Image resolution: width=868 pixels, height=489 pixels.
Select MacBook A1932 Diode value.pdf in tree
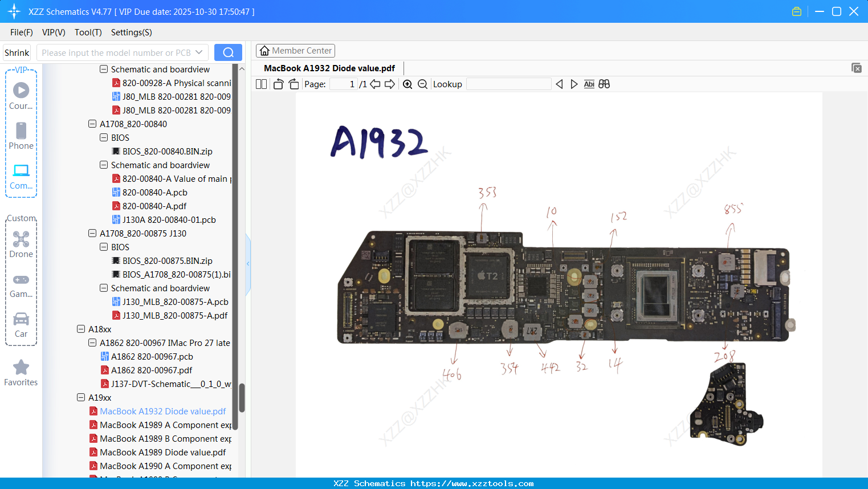pos(158,411)
